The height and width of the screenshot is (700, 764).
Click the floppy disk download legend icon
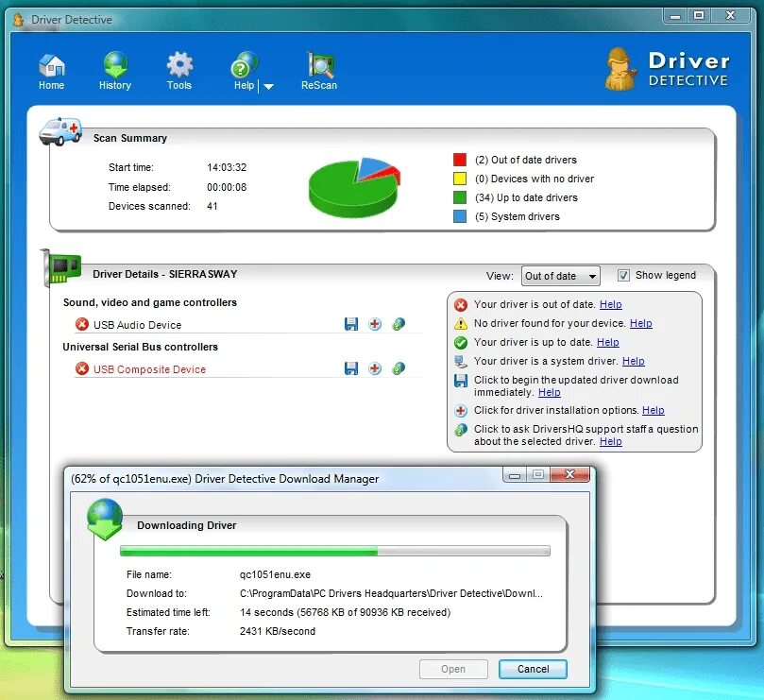tap(461, 381)
